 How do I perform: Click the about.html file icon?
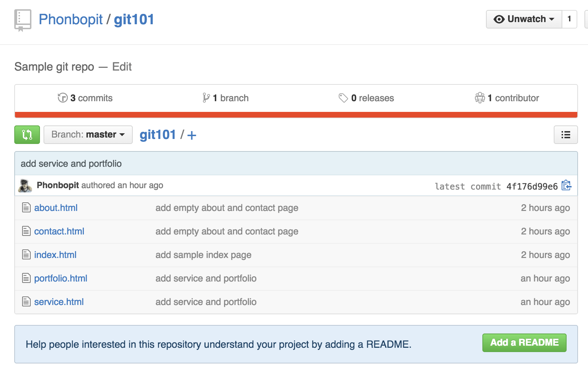click(x=26, y=207)
